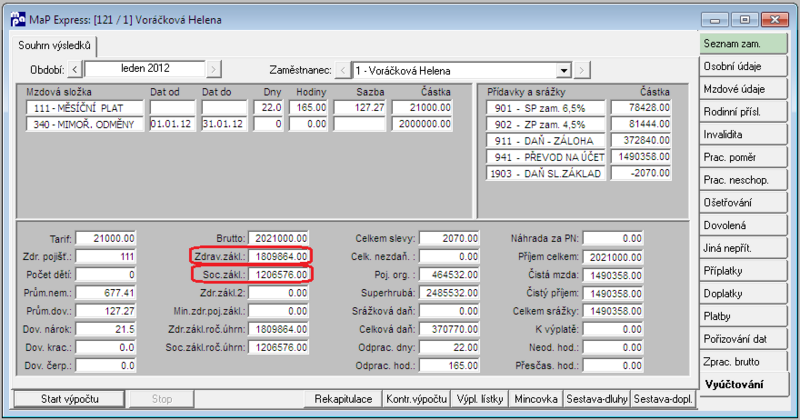Click Brutto field 2021000.00
The width and height of the screenshot is (800, 420).
click(279, 238)
